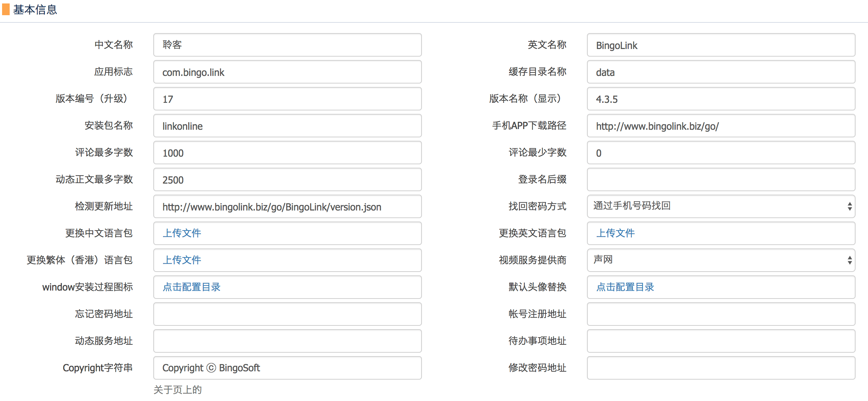
Task: Click 上传文件 for 更换繁体（香港）语言包
Action: (182, 260)
